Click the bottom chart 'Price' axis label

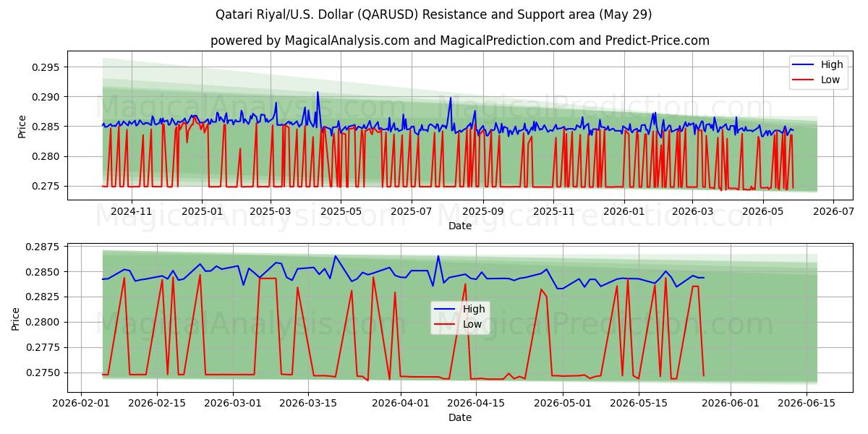(x=16, y=318)
